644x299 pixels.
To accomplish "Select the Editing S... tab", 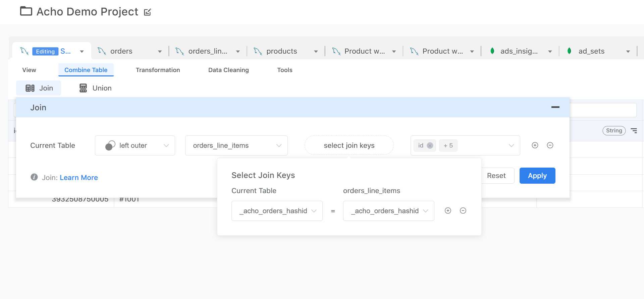I will click(51, 51).
